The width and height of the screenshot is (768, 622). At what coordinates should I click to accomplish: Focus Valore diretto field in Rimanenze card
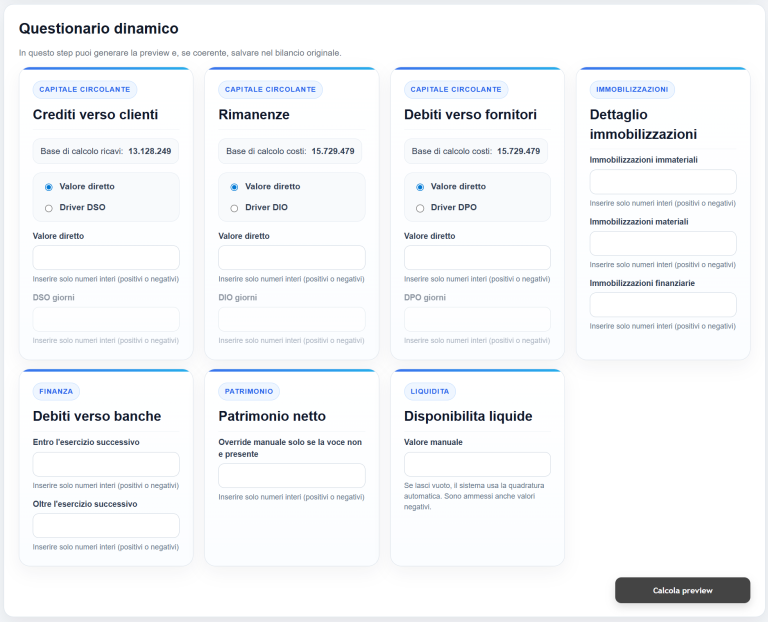[292, 258]
